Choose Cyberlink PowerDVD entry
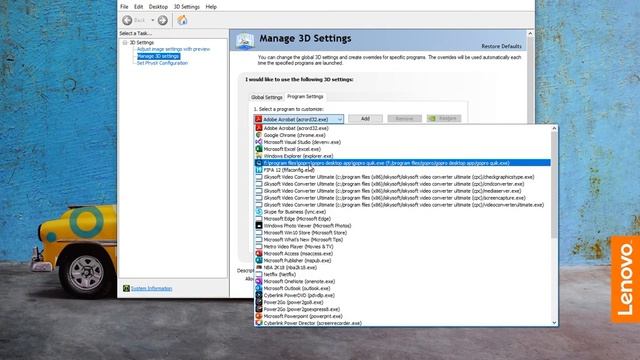 (402, 295)
